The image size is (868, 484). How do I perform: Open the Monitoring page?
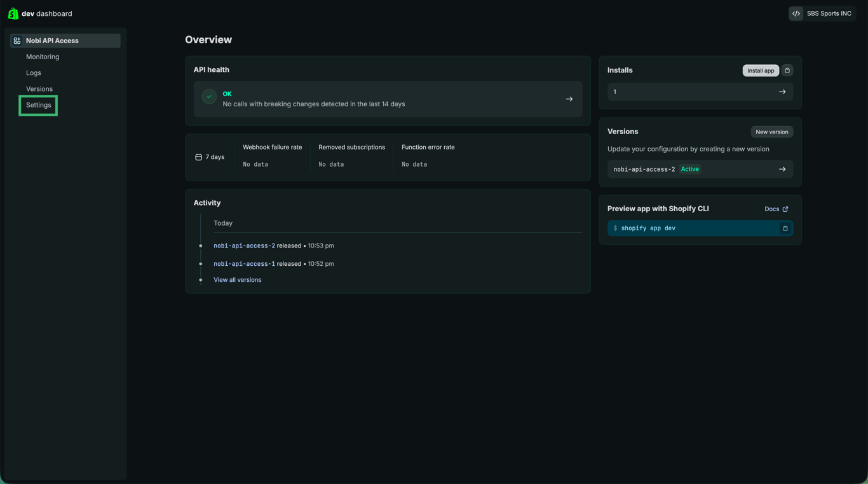43,57
